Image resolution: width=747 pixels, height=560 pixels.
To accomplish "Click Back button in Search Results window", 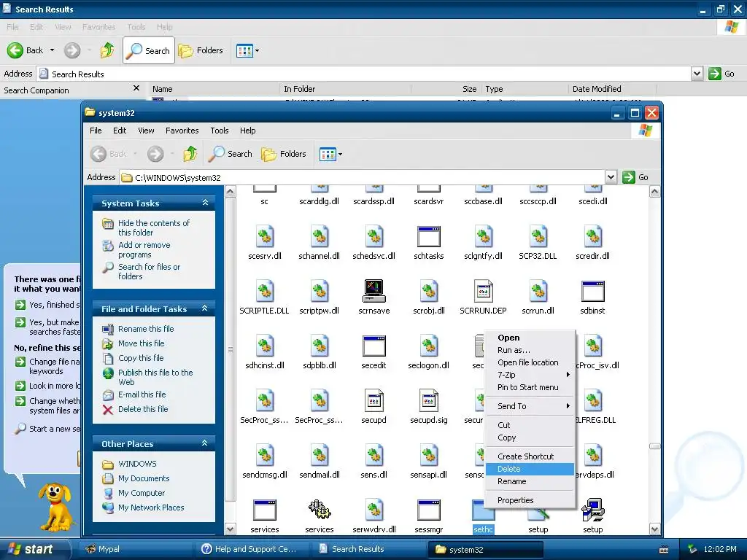I will pyautogui.click(x=26, y=50).
